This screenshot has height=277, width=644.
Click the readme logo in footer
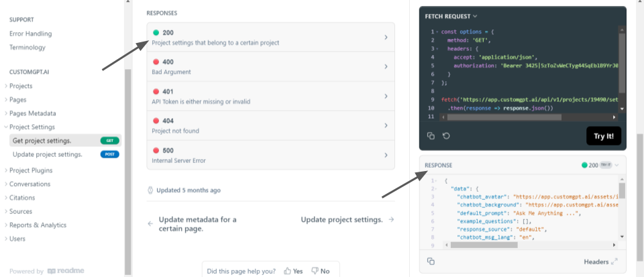point(66,271)
